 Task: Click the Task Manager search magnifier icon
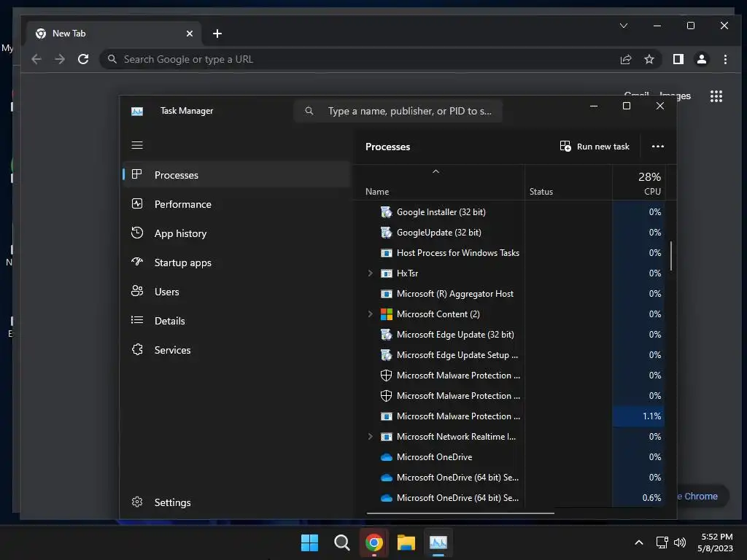(x=309, y=111)
